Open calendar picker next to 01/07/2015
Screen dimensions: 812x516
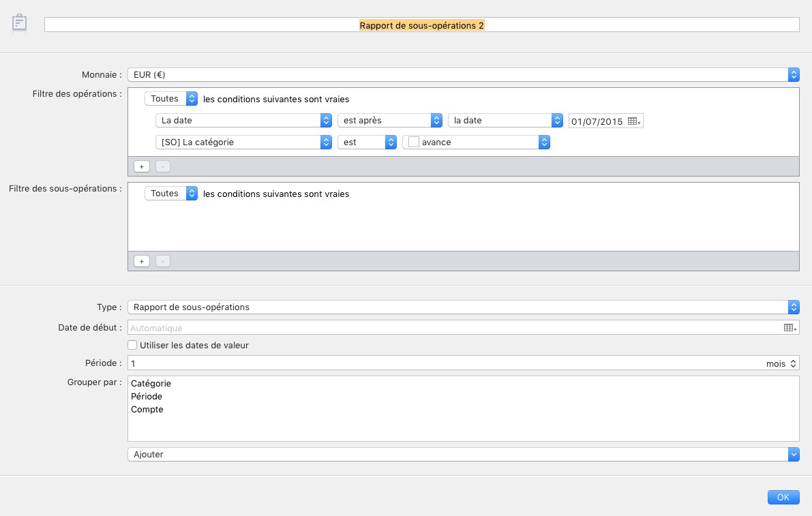[634, 121]
